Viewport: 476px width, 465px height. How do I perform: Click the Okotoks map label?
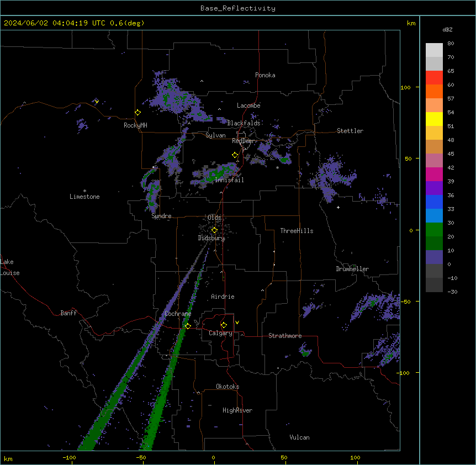pos(228,387)
